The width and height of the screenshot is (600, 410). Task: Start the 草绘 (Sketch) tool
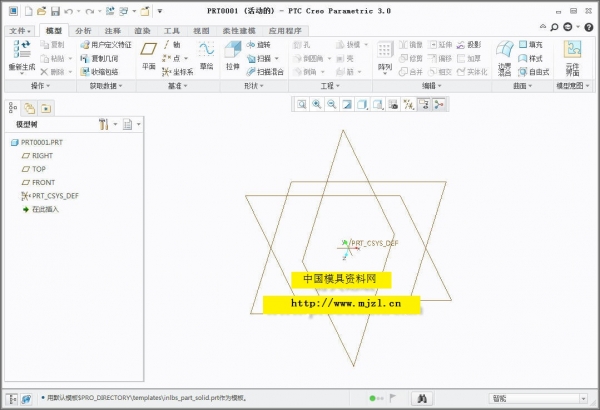coord(206,56)
